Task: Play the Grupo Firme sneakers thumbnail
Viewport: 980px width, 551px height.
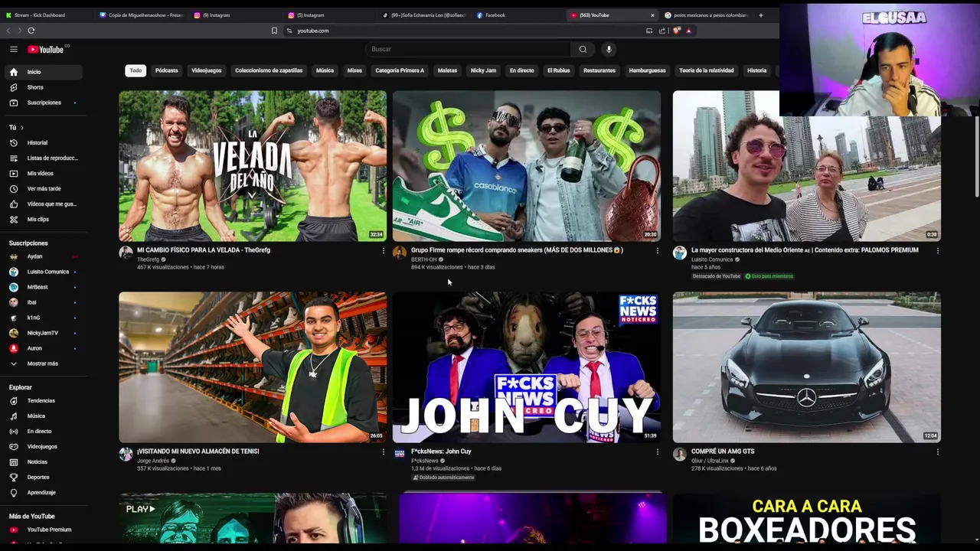Action: tap(527, 166)
